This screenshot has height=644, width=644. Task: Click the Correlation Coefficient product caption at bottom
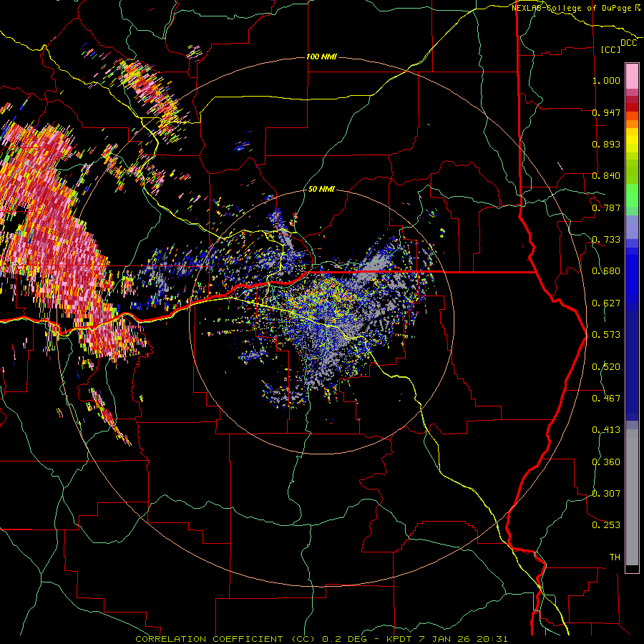(322, 639)
